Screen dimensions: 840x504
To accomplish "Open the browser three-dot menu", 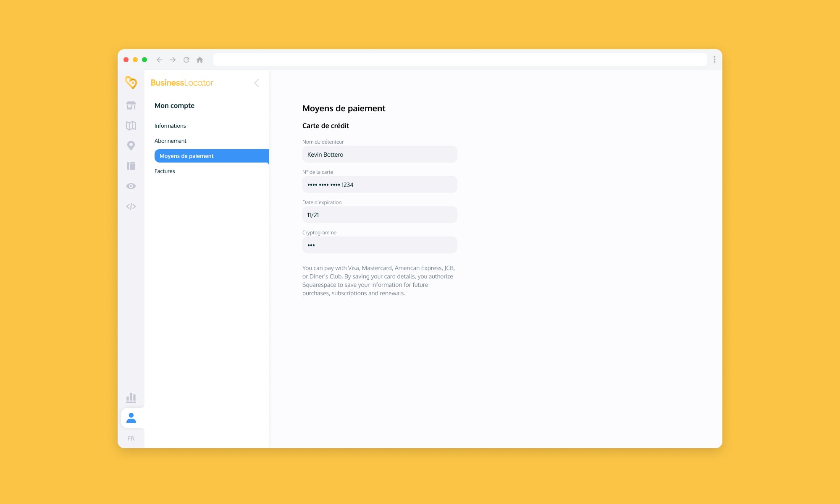I will tap(714, 60).
